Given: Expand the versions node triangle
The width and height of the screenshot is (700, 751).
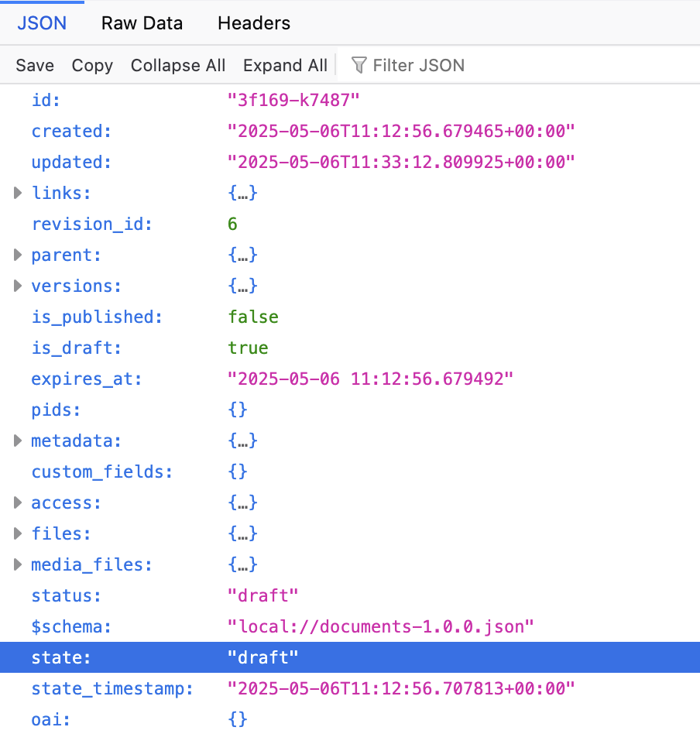Looking at the screenshot, I should coord(18,286).
